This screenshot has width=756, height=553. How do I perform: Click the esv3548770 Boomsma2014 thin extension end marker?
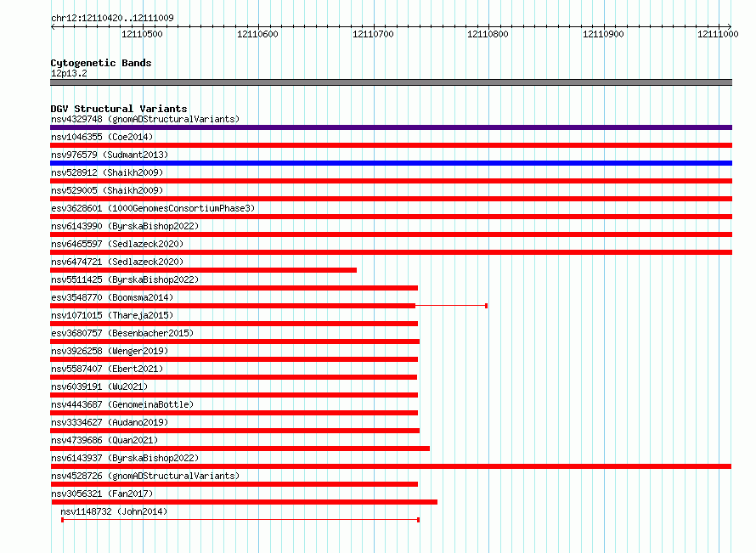pos(487,306)
